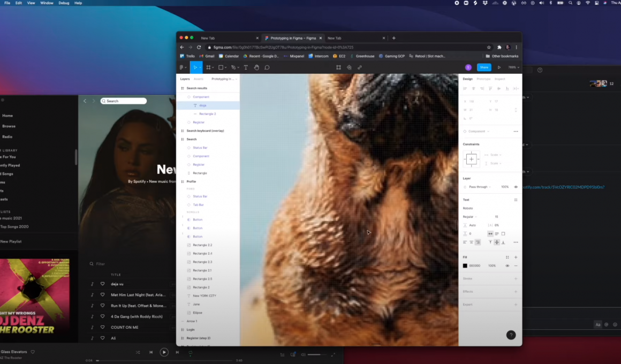The image size is (621, 364).
Task: Select the Pen tool
Action: tap(233, 67)
